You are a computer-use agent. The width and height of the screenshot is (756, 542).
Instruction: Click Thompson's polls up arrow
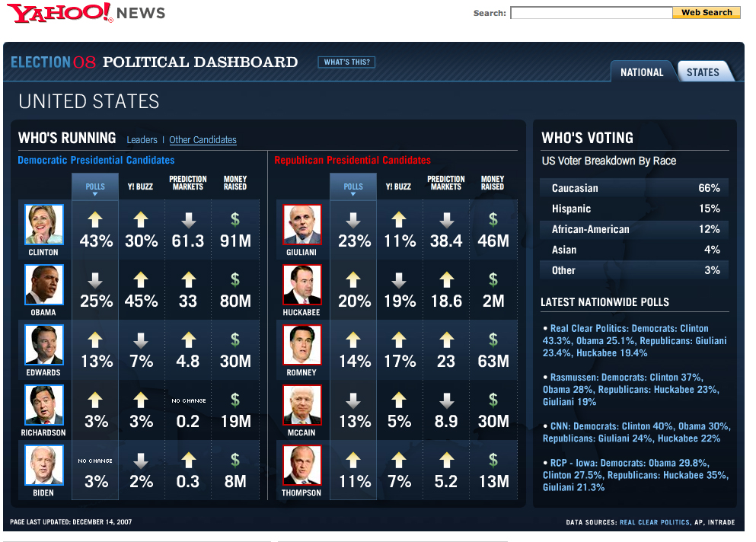353,461
